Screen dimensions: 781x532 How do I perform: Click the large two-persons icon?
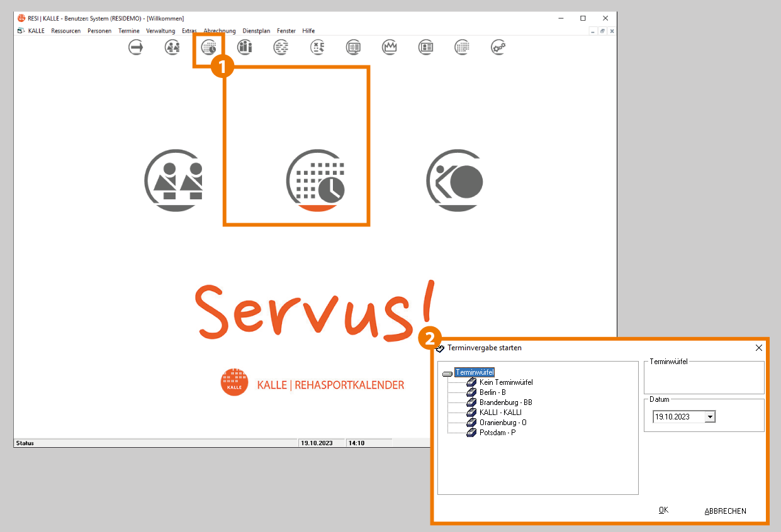tap(174, 180)
